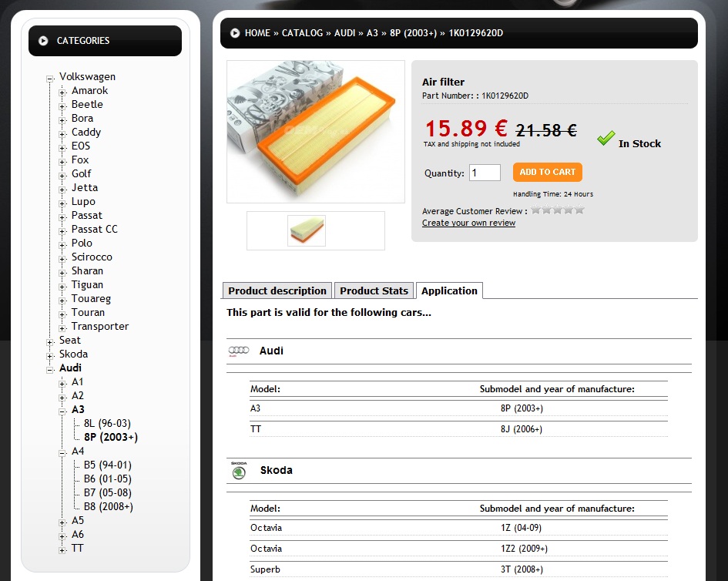Open the Sharan category
This screenshot has width=728, height=581.
87,270
